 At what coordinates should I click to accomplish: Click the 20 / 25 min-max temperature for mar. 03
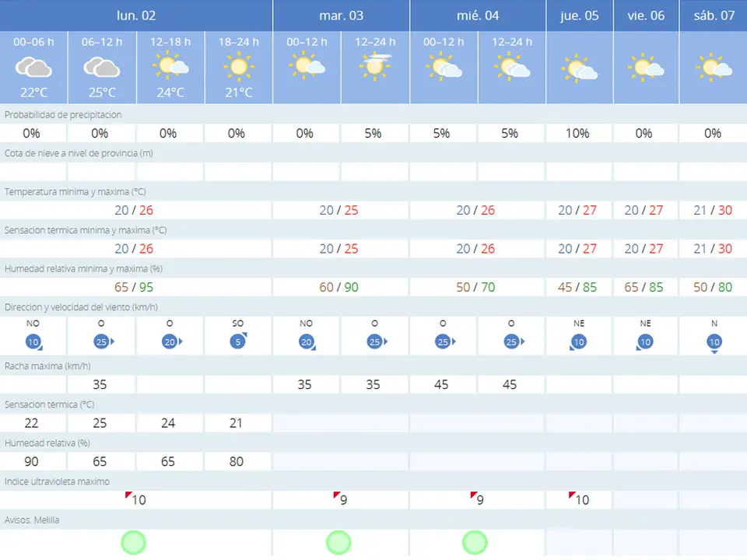tap(338, 210)
